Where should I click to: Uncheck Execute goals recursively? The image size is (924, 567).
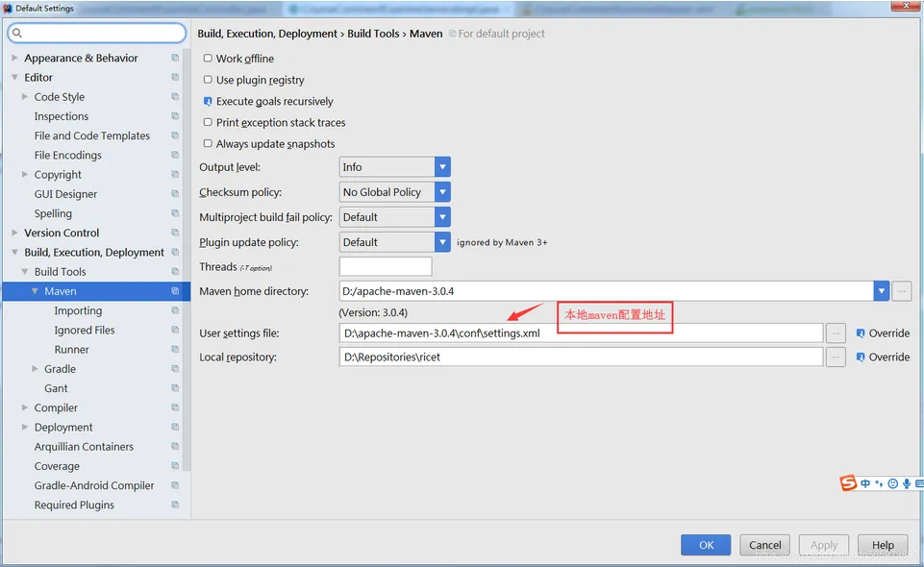pos(208,101)
